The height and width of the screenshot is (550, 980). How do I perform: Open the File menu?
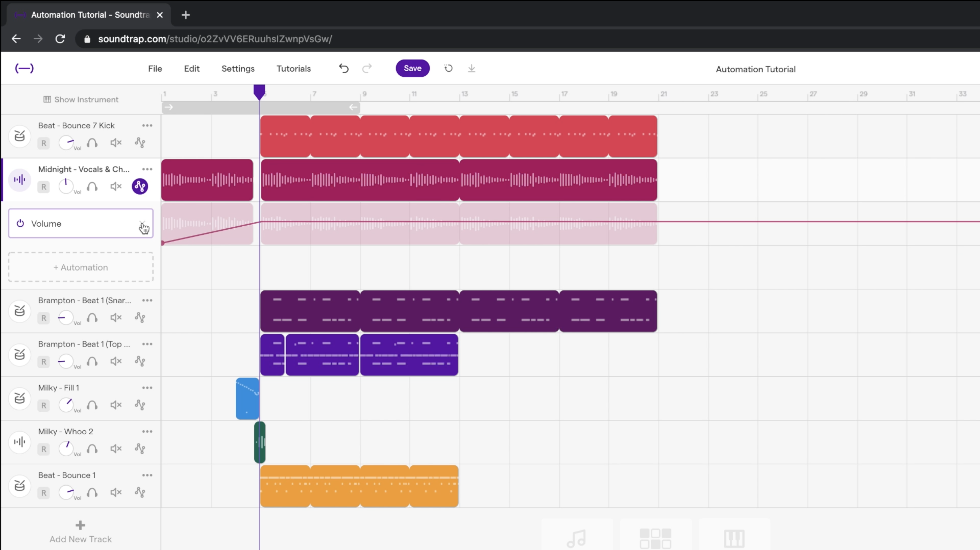pos(155,68)
